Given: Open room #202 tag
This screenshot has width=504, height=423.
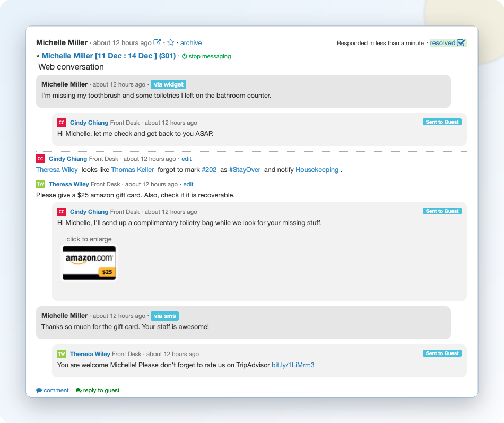Looking at the screenshot, I should coord(209,169).
